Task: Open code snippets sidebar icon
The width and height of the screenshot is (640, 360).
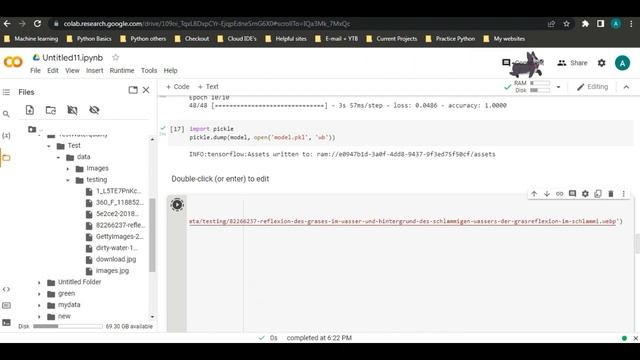Action: point(6,289)
